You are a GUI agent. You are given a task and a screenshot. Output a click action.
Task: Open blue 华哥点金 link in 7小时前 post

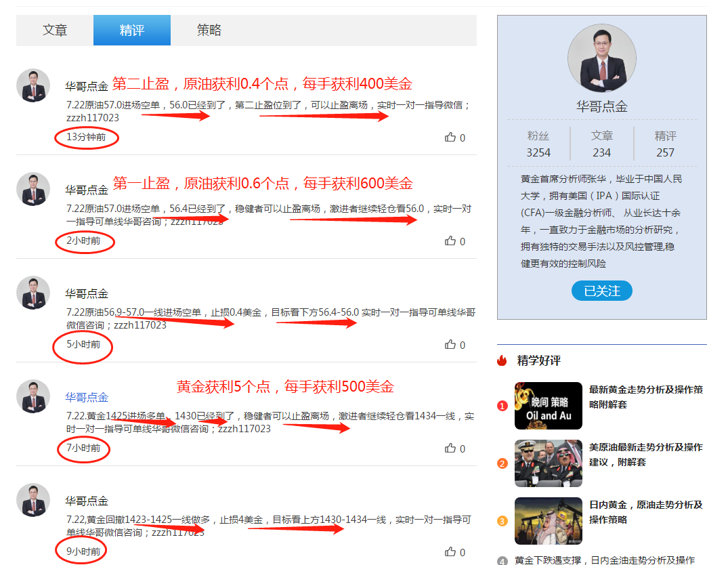[87, 397]
